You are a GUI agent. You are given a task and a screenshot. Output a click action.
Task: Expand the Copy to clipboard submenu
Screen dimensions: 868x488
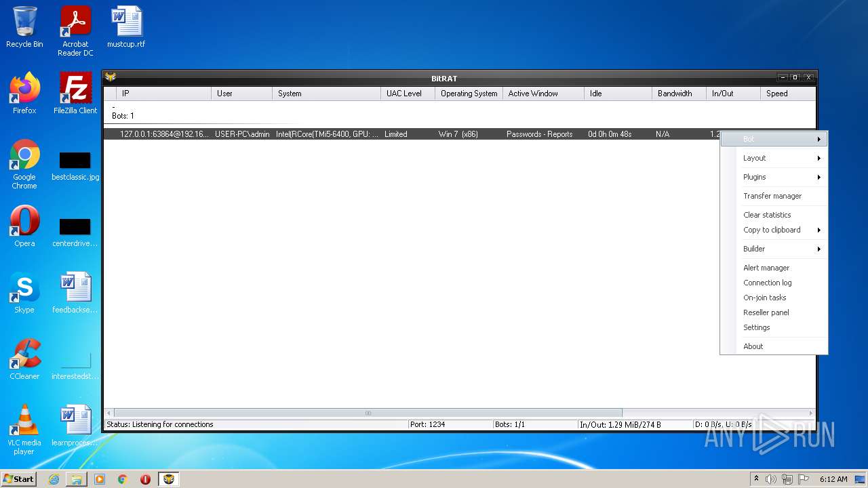774,230
